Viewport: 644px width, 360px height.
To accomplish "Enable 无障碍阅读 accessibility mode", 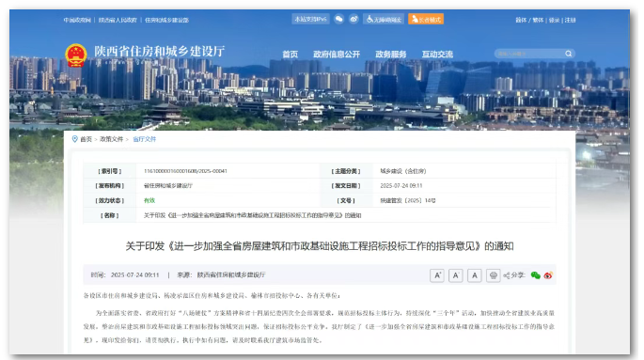I will tap(384, 20).
